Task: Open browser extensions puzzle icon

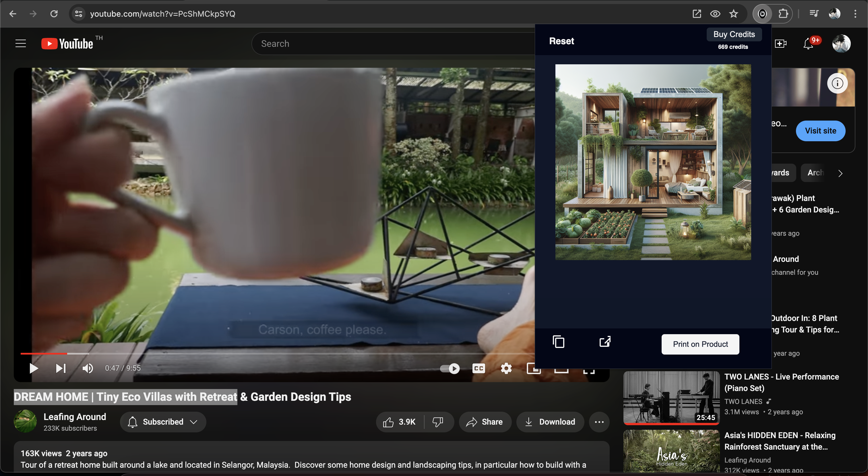Action: 783,14
